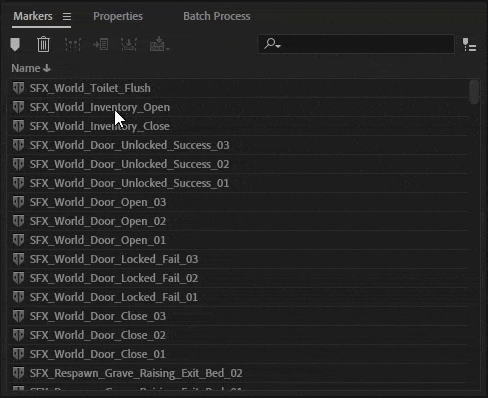Select marker SFX_World_Door_Close_02
The width and height of the screenshot is (488, 398).
239,335
